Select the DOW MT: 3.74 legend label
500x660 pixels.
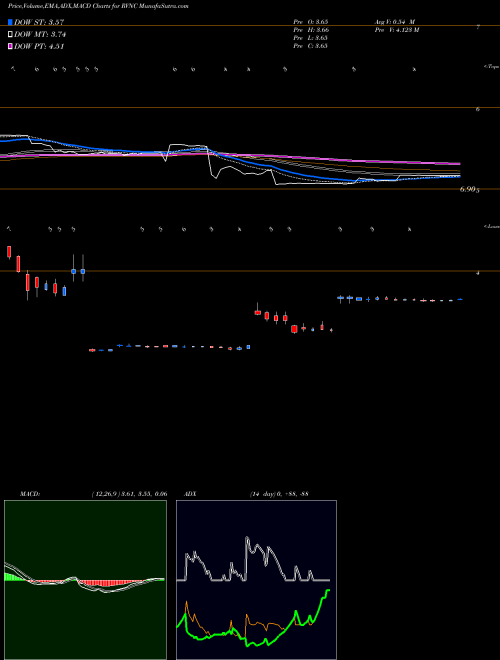(40, 35)
